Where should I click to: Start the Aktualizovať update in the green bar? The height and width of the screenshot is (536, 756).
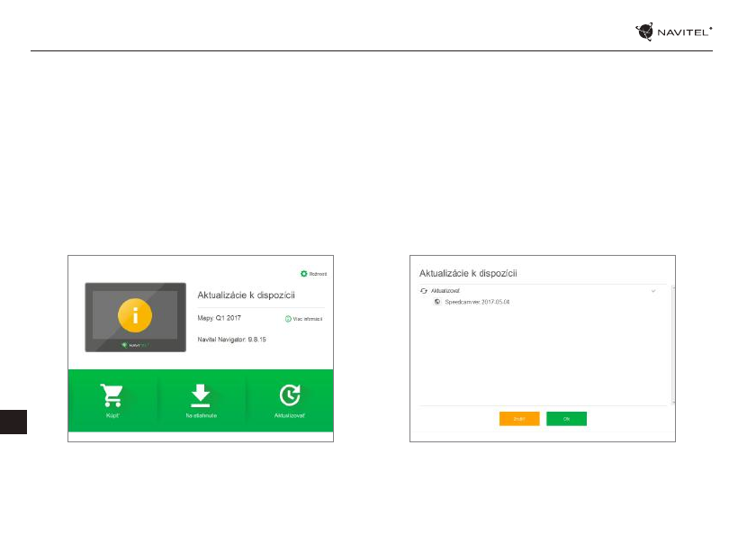(289, 401)
